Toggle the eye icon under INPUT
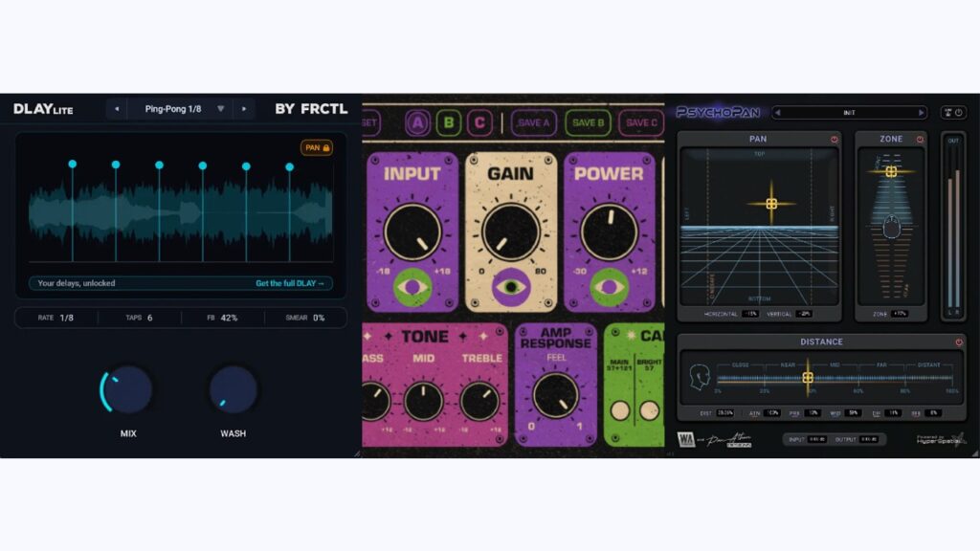 click(x=412, y=287)
